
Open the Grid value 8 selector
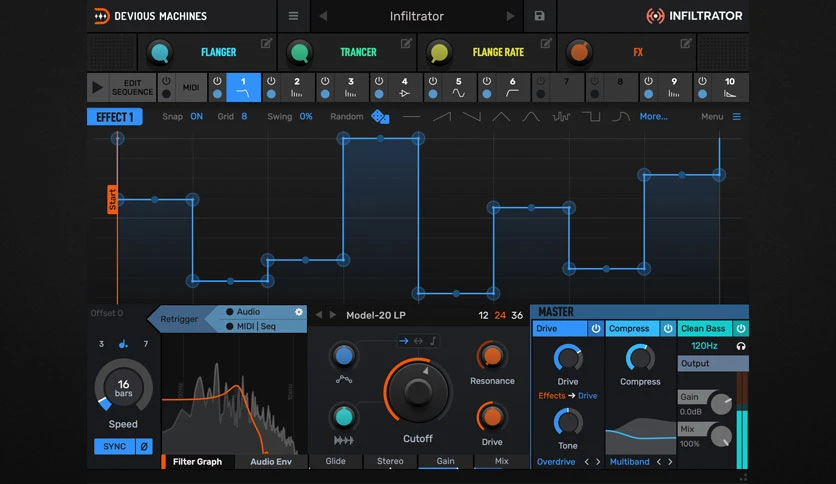(x=244, y=116)
